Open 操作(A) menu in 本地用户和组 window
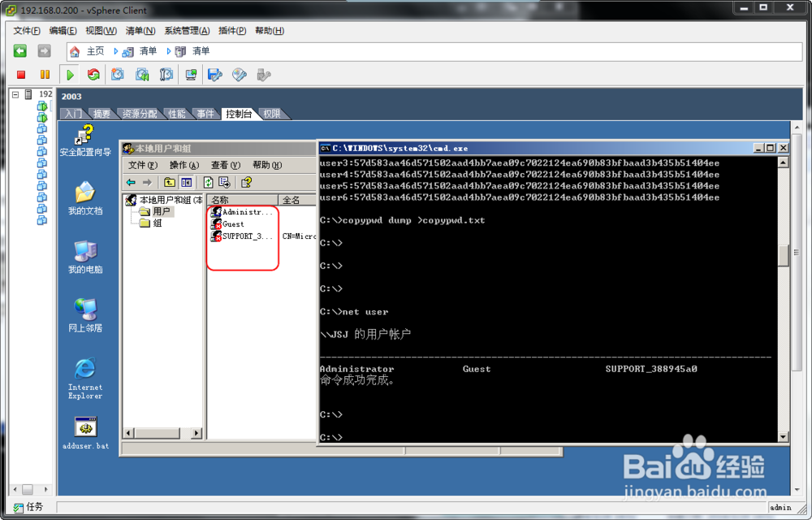Viewport: 812px width, 520px height. click(184, 165)
